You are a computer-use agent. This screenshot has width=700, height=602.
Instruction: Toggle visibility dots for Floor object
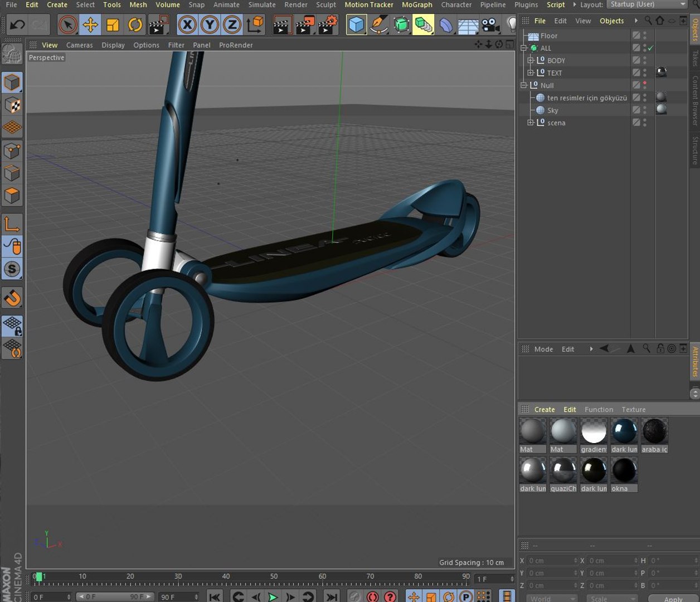(645, 36)
